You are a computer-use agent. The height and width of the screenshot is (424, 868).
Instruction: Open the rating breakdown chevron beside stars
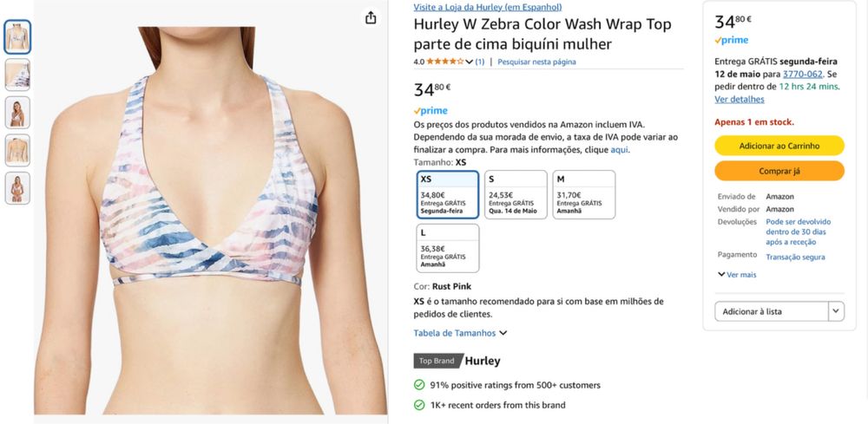click(x=470, y=62)
